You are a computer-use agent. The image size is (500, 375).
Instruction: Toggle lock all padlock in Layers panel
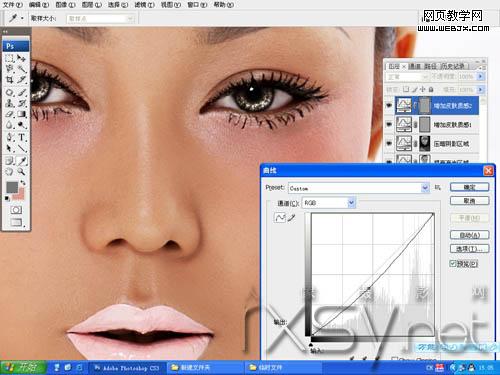point(431,89)
